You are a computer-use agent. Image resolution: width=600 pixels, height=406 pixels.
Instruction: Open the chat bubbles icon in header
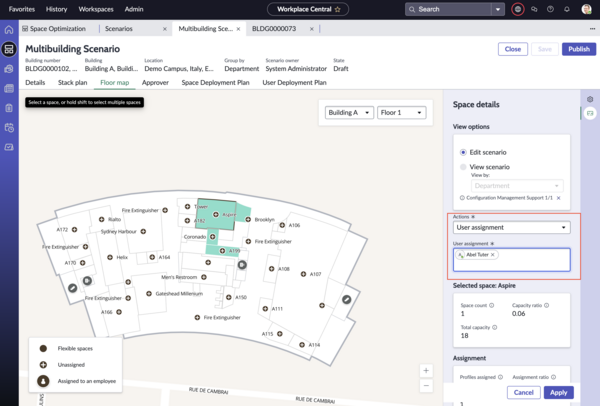tap(534, 9)
